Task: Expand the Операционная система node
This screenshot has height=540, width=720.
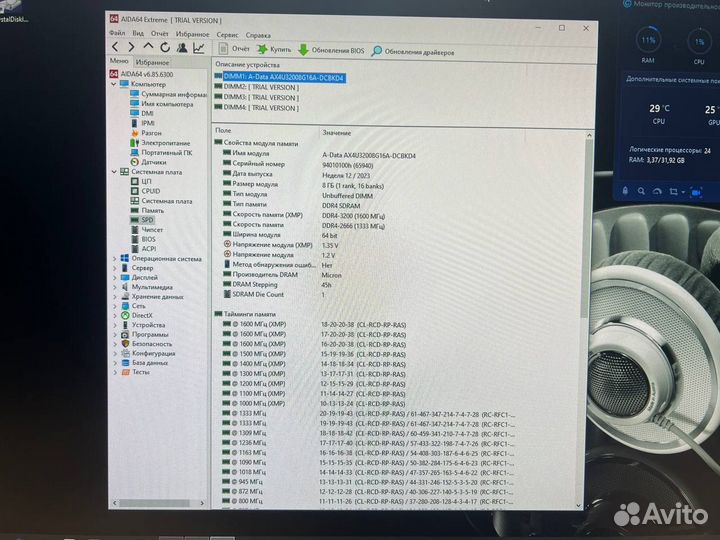Action: pyautogui.click(x=114, y=259)
